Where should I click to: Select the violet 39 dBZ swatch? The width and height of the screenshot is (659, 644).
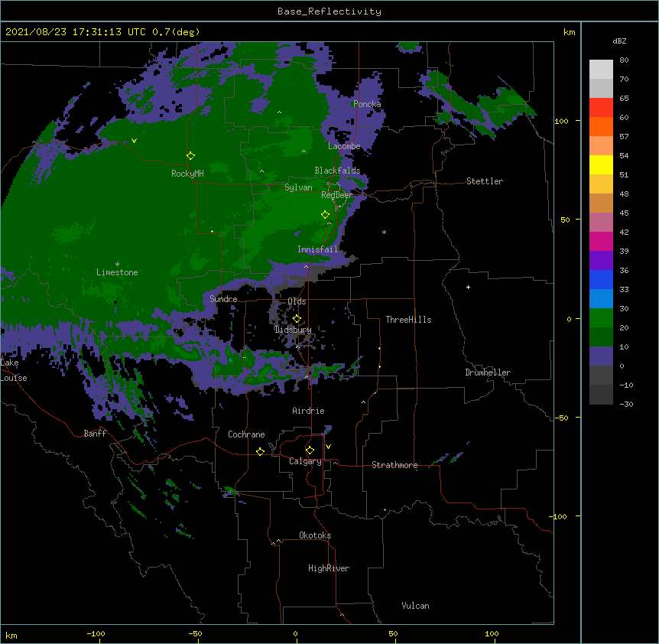pyautogui.click(x=601, y=261)
